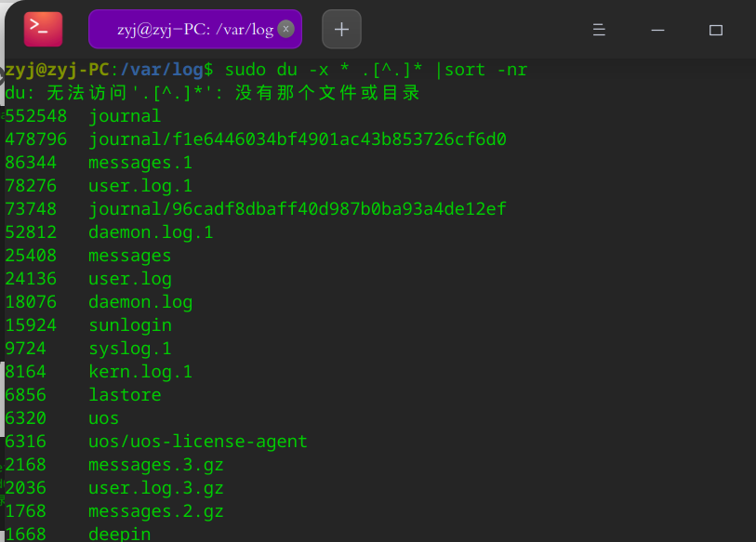The height and width of the screenshot is (542, 756).
Task: Click the daemon.log.1 entry
Action: 151,232
